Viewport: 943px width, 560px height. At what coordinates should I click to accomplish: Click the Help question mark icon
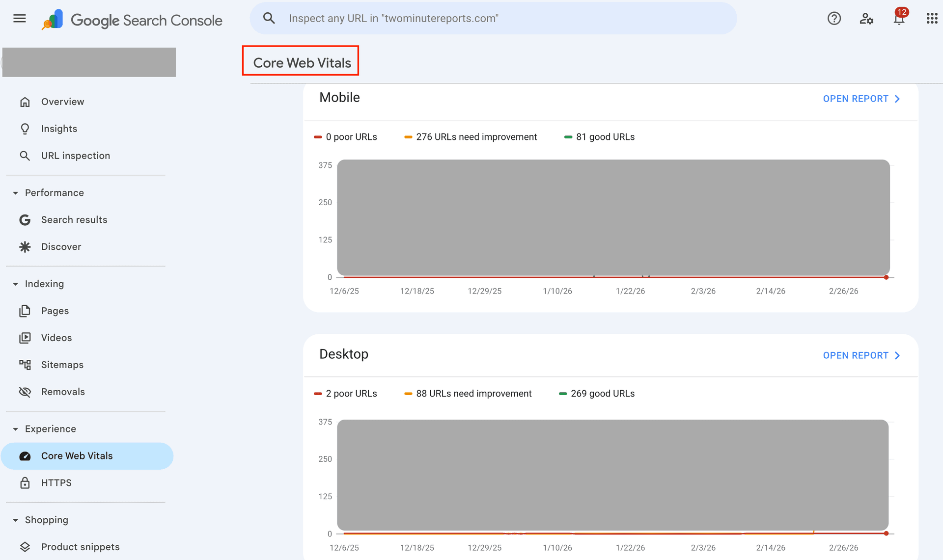click(834, 19)
